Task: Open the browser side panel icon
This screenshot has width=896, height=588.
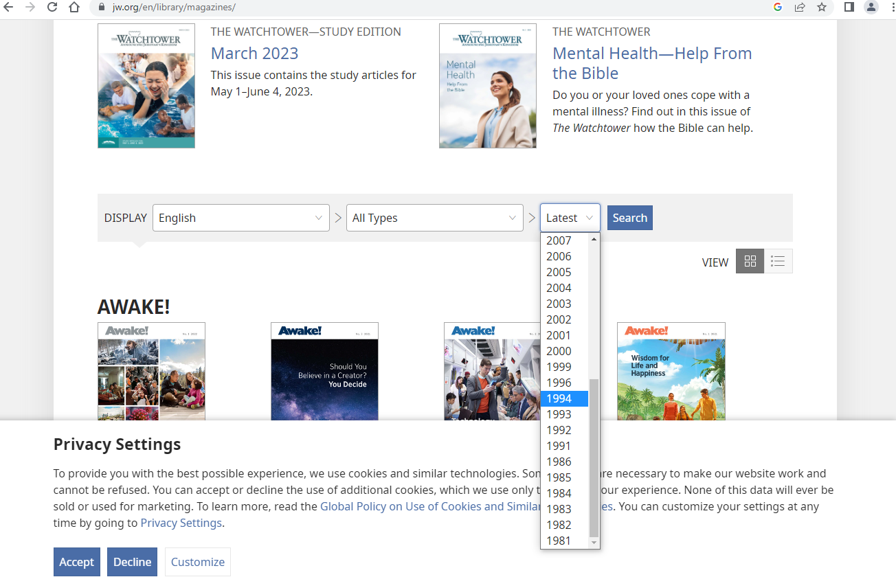Action: click(x=849, y=8)
